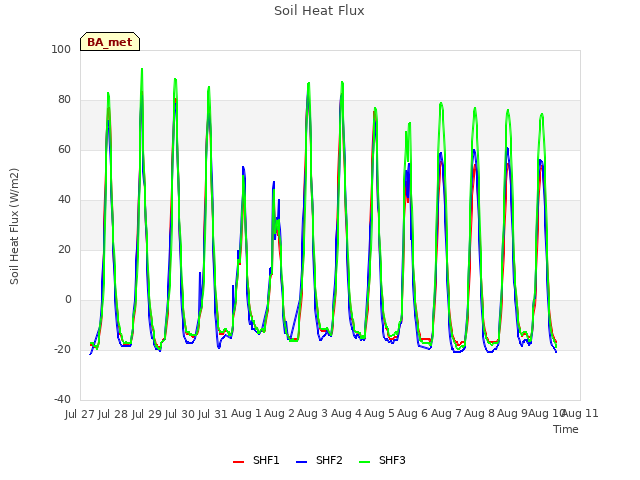
Task: Toggle the SHF3 legend entry
Action: pyautogui.click(x=382, y=461)
